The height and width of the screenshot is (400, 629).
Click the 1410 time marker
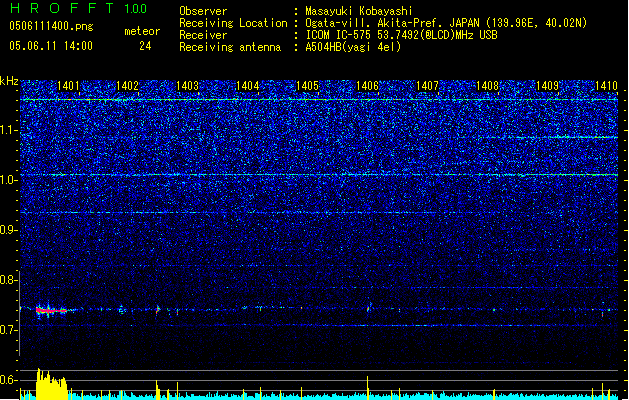[x=607, y=86]
